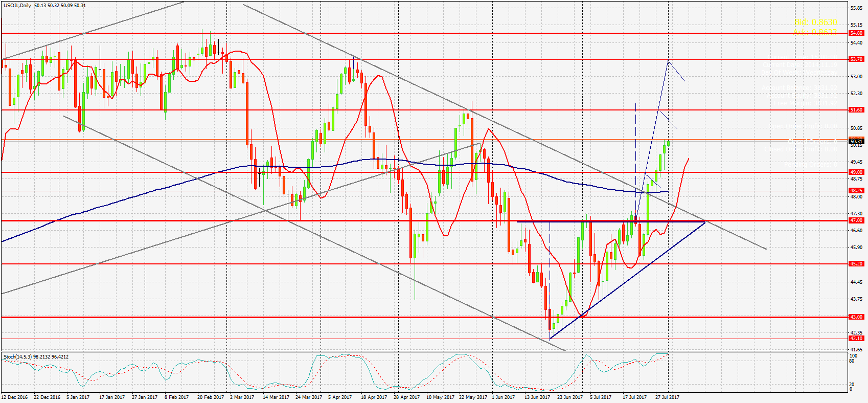Click the 53.00 price axis value
Image resolution: width=868 pixels, height=403 pixels.
856,77
